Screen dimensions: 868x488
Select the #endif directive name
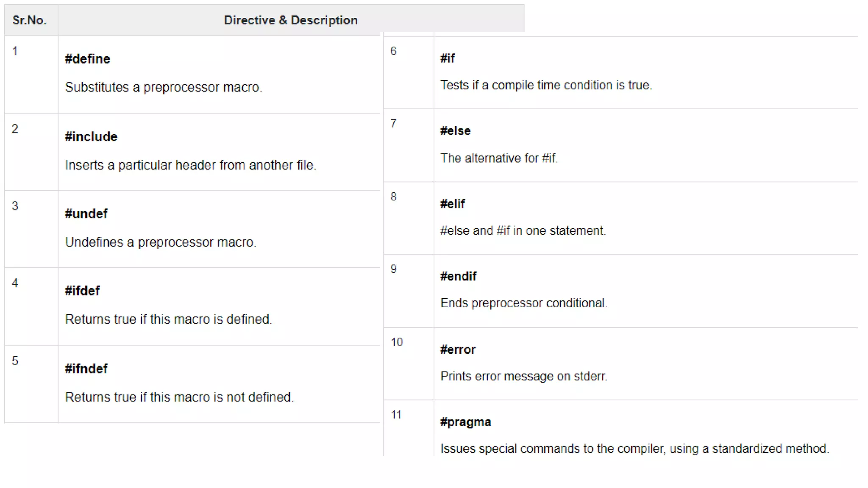click(x=458, y=277)
